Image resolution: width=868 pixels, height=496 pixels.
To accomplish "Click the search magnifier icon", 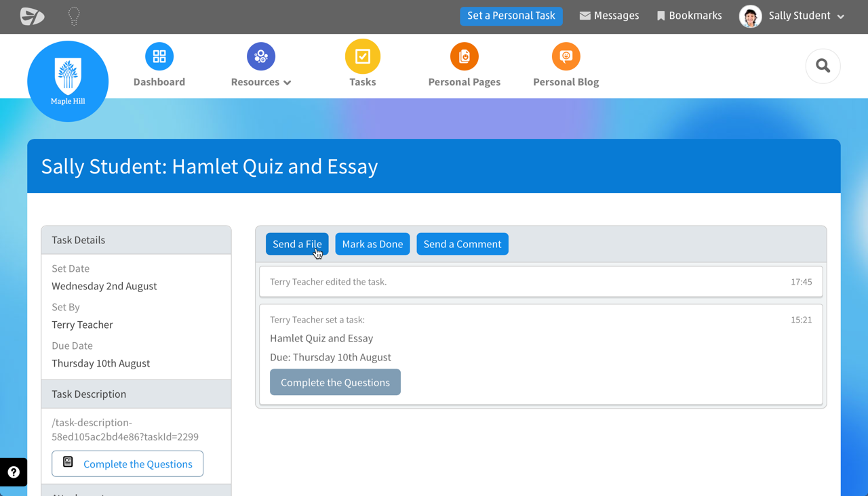I will click(823, 66).
